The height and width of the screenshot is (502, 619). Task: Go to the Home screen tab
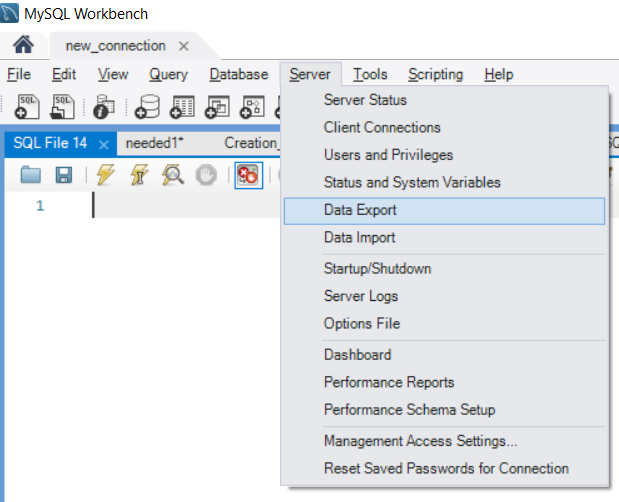(23, 45)
